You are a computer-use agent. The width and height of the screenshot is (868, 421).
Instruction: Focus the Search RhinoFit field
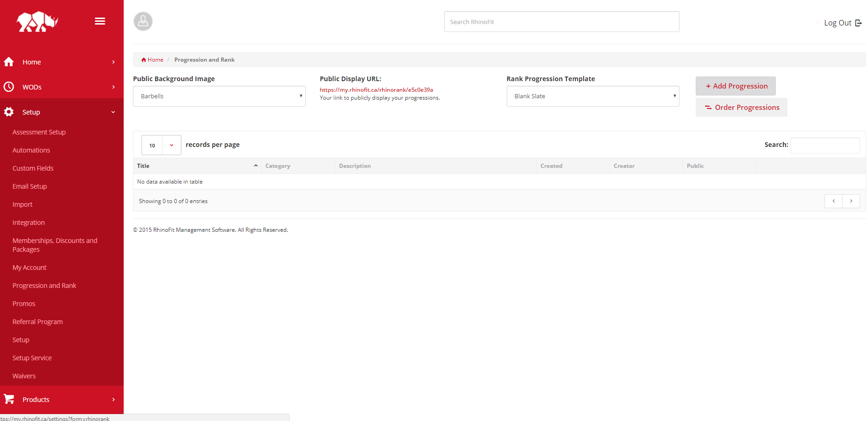tap(562, 22)
